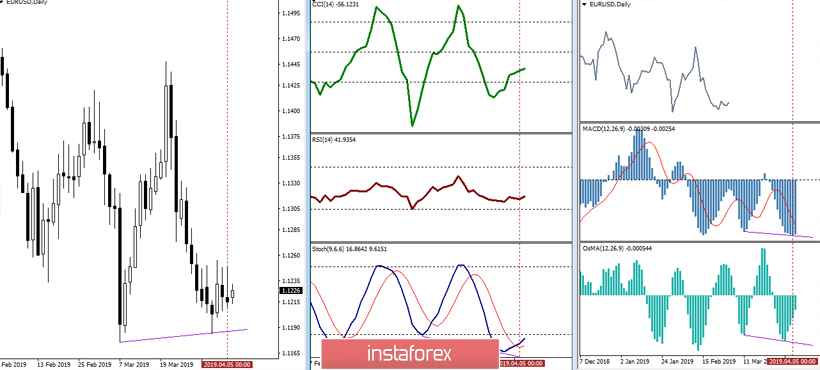Open the EURUSD,Daily chart dropdown triangle

585,4
